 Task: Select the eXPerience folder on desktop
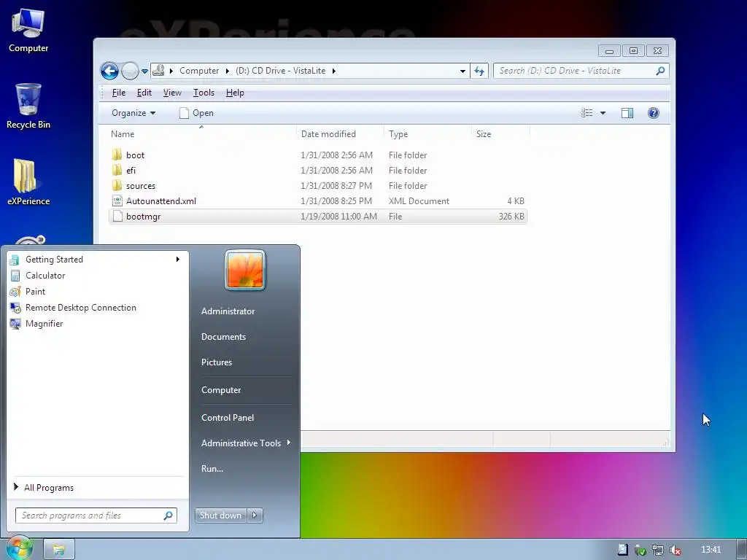28,182
